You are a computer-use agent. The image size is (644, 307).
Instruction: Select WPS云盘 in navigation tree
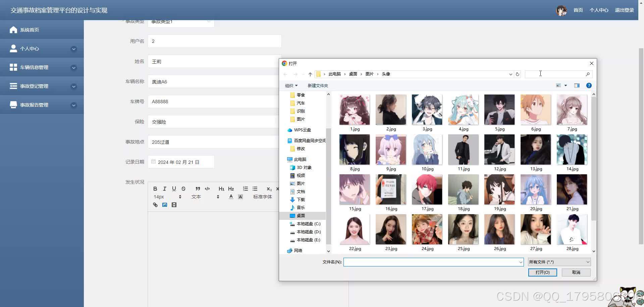tap(302, 130)
